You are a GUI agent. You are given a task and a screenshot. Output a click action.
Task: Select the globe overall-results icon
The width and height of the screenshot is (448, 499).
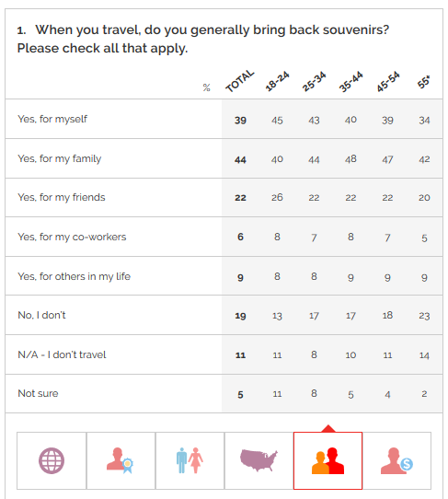click(x=52, y=460)
